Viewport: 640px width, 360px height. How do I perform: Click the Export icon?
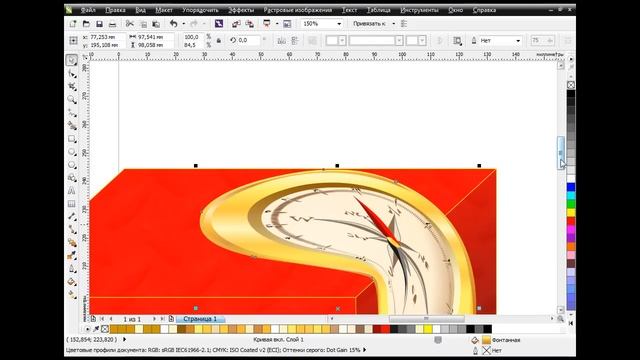[249, 24]
